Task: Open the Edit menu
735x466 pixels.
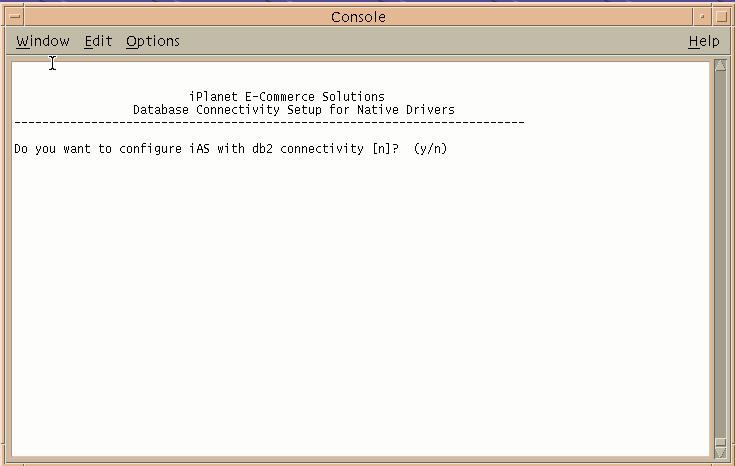Action: click(98, 41)
